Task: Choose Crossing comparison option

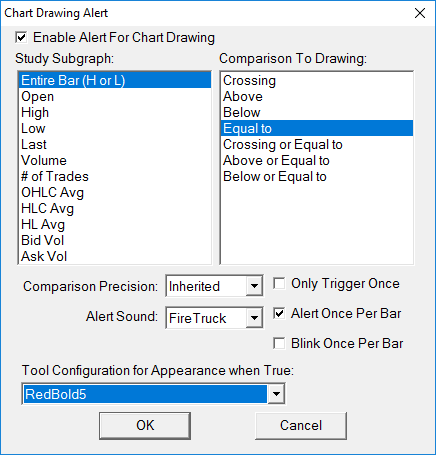Action: point(317,81)
